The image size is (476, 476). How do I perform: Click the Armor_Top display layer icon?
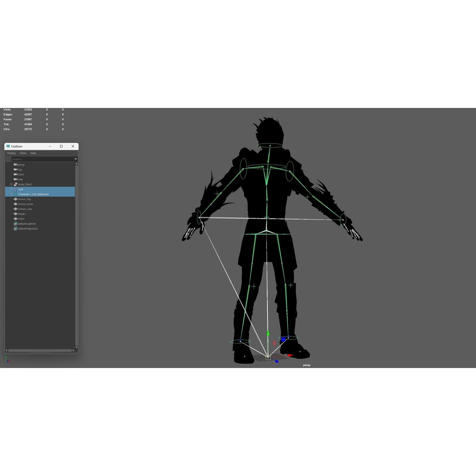click(15, 199)
